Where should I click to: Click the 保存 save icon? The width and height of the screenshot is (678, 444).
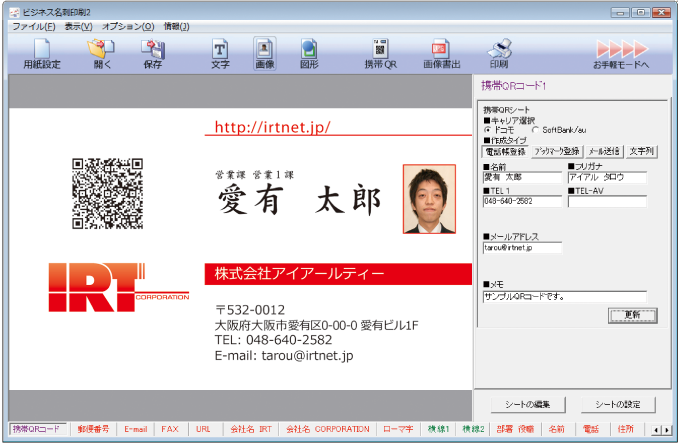(x=152, y=52)
